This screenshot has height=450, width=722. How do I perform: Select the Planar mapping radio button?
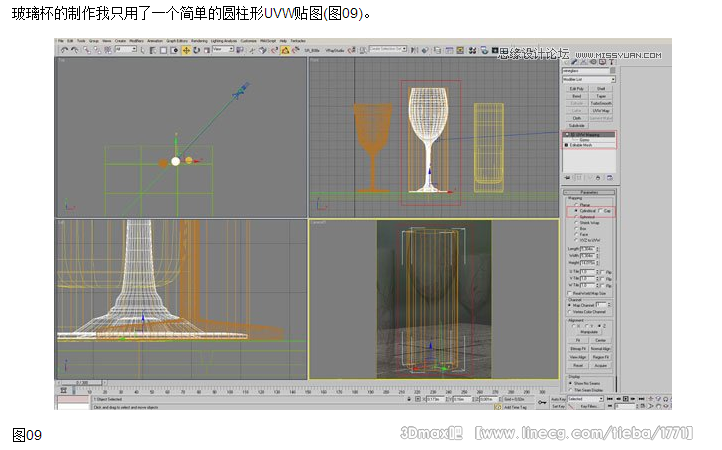[x=576, y=204]
